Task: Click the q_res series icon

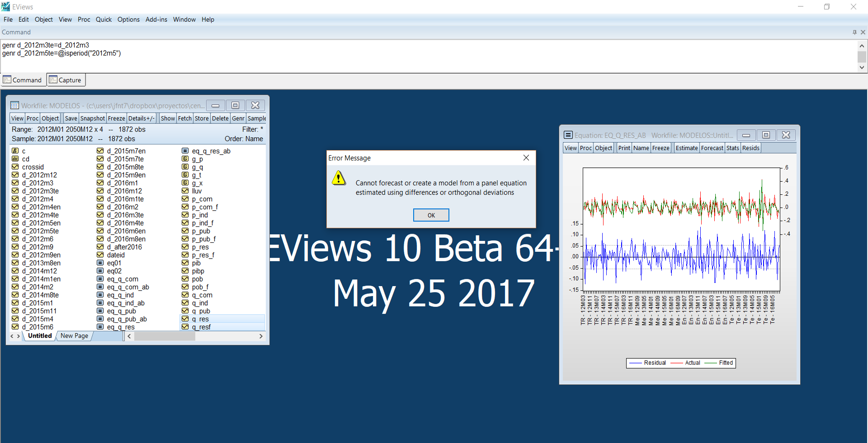Action: [x=185, y=319]
